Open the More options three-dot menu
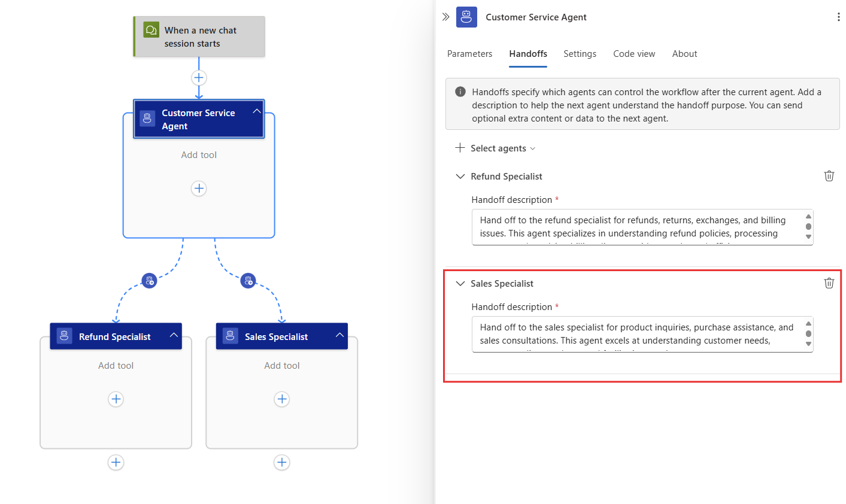The image size is (846, 504). coord(838,17)
